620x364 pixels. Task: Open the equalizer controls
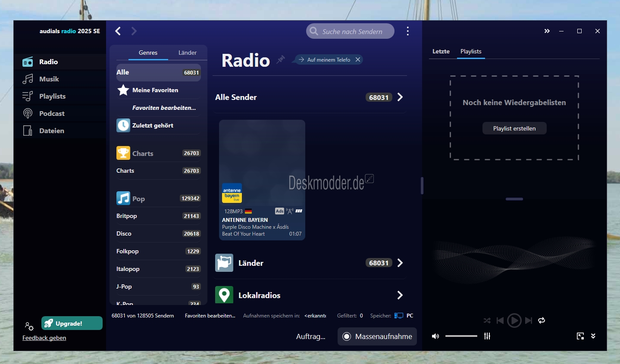click(x=487, y=336)
